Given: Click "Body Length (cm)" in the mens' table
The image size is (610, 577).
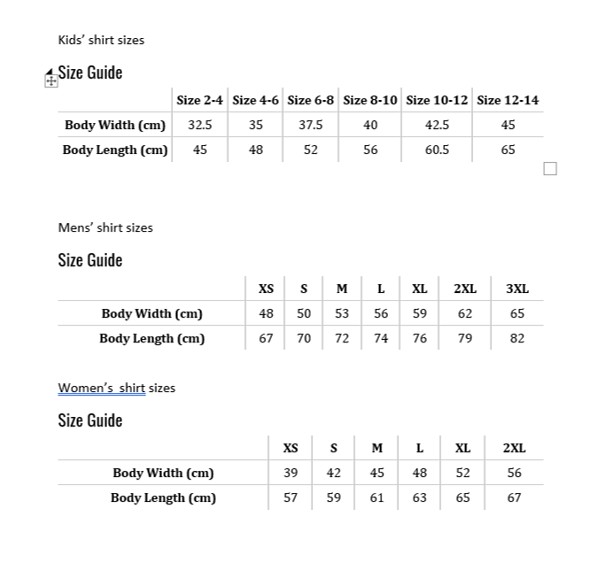Looking at the screenshot, I should click(x=152, y=338).
